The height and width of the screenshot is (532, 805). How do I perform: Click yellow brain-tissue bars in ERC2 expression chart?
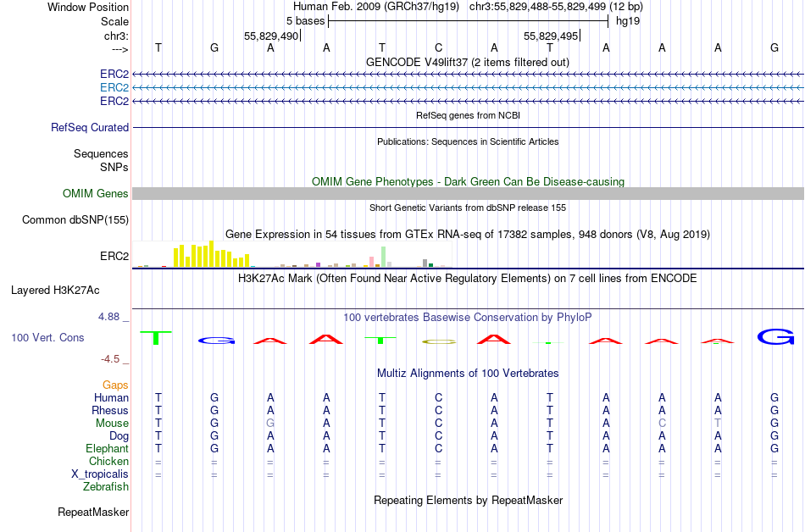tap(212, 255)
